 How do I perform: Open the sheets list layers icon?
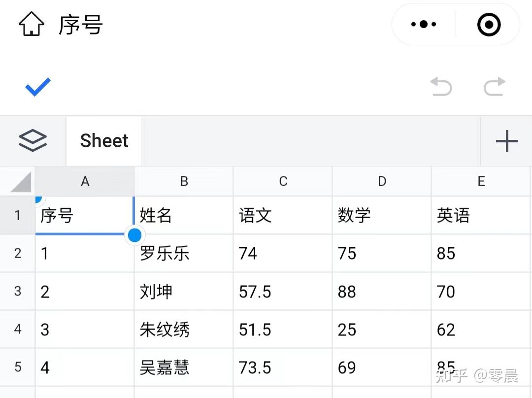[x=33, y=140]
